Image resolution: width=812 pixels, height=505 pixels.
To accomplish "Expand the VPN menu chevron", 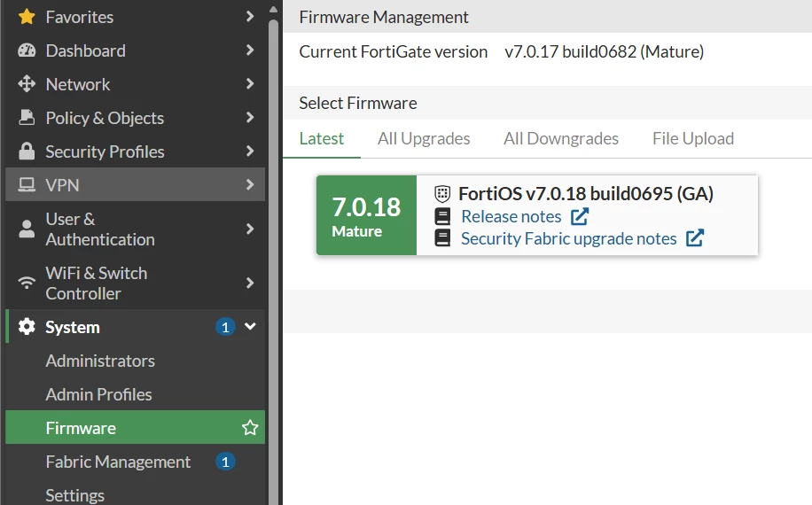I will 250,184.
